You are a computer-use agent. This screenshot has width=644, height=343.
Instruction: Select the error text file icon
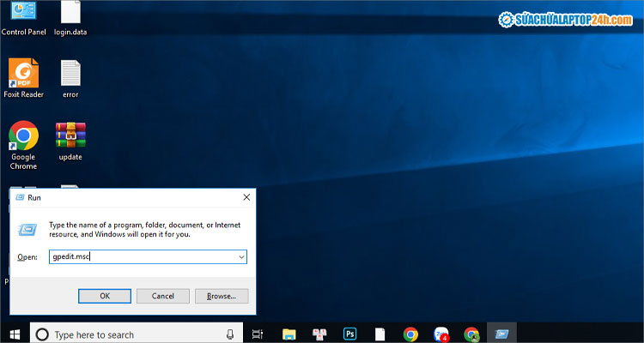(x=70, y=74)
